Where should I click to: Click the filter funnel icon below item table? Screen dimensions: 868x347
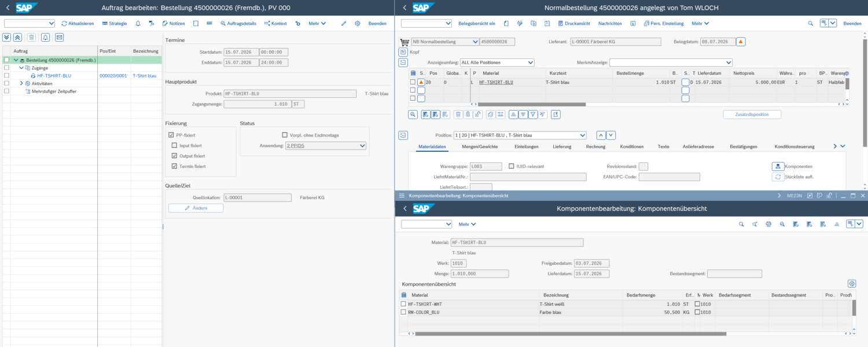[533, 115]
